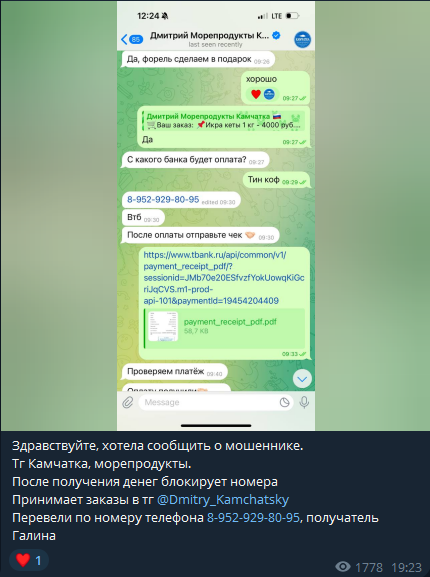
Task: Open the sticker panel icon in message field
Action: (284, 403)
